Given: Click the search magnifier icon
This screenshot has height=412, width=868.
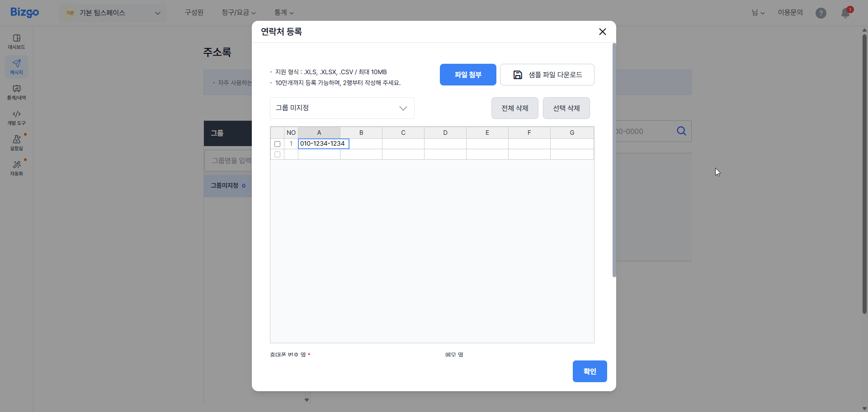Looking at the screenshot, I should [681, 131].
